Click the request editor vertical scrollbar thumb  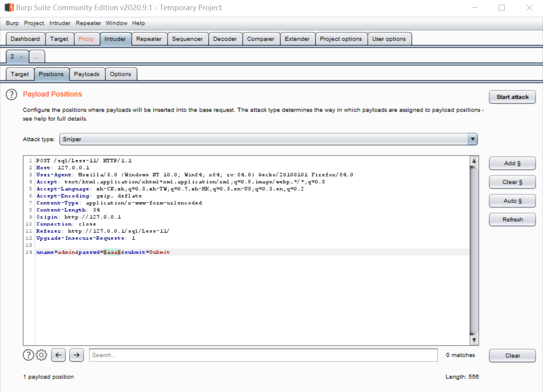point(474,251)
